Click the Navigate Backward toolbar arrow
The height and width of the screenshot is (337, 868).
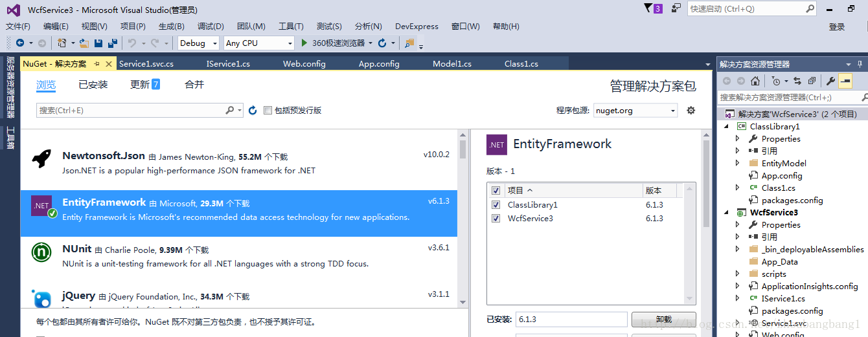tap(20, 43)
